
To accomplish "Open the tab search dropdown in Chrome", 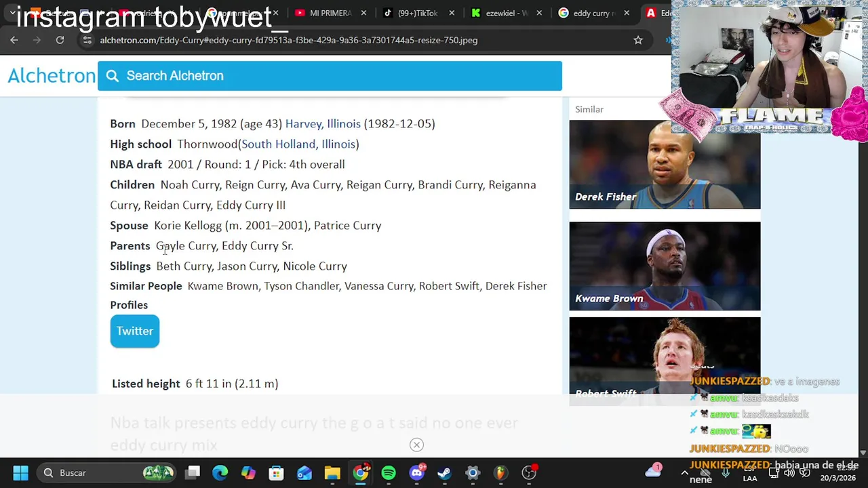I will coord(12,13).
